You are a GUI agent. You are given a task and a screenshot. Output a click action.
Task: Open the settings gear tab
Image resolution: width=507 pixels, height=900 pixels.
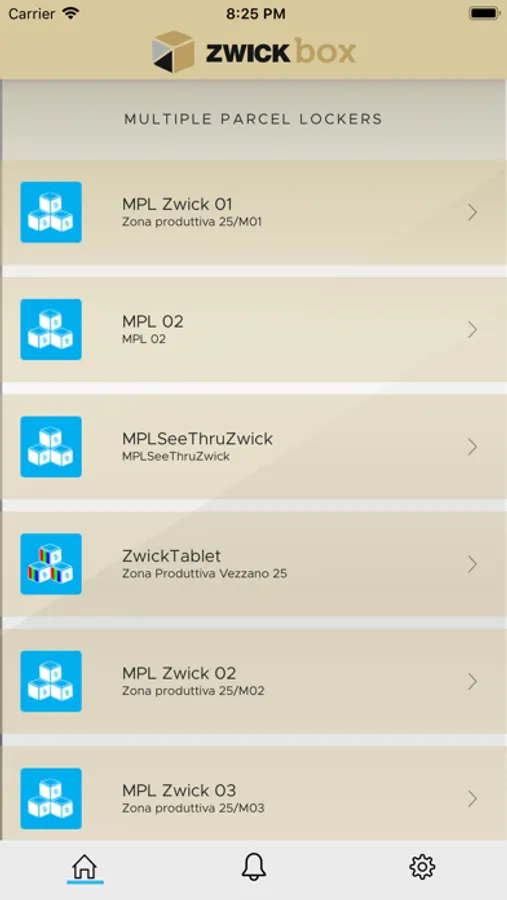pyautogui.click(x=422, y=866)
